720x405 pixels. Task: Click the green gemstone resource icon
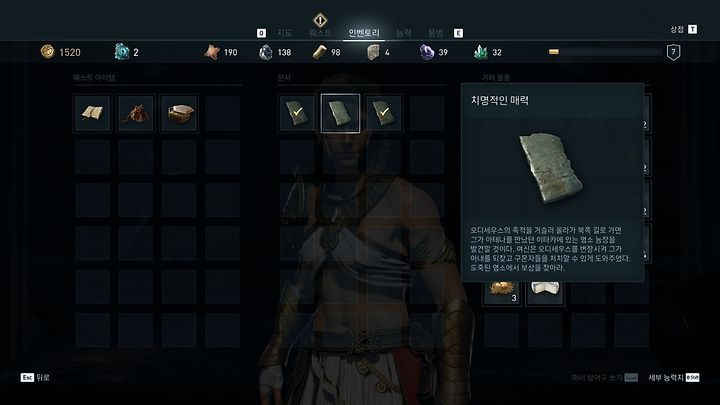pyautogui.click(x=480, y=52)
